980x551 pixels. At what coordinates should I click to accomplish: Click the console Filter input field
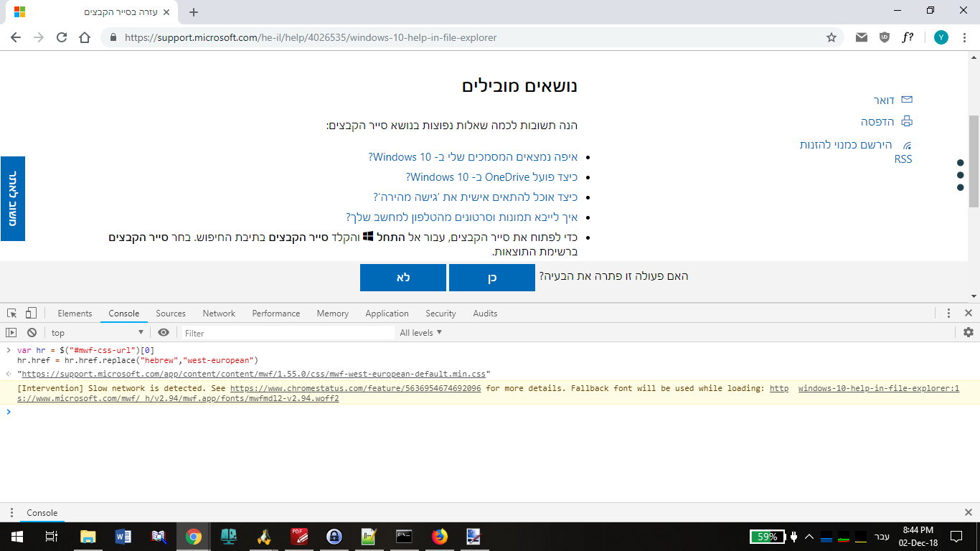coord(288,333)
